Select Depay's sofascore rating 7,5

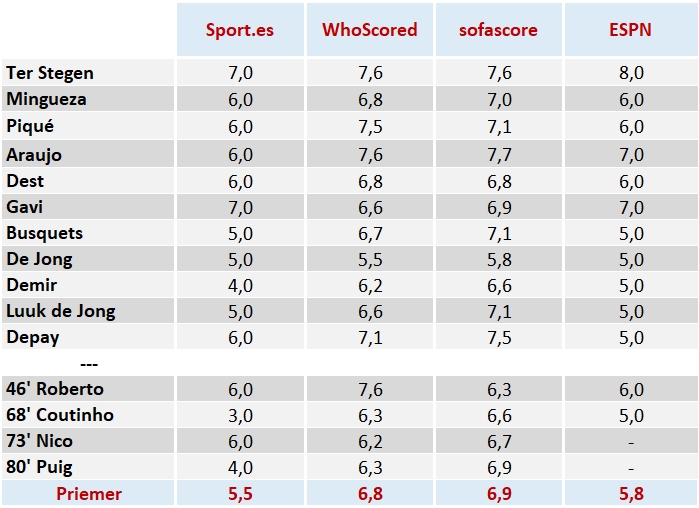[x=498, y=338]
